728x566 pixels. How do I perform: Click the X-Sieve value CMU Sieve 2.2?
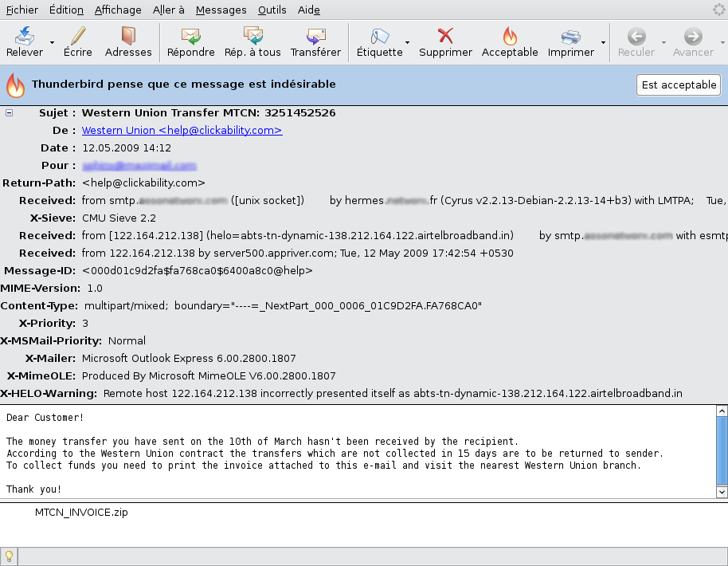(119, 218)
